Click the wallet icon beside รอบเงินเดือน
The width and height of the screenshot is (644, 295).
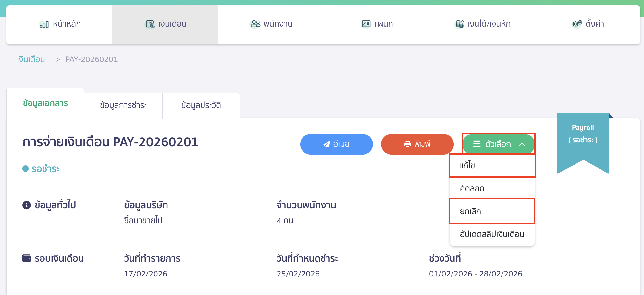tap(26, 258)
